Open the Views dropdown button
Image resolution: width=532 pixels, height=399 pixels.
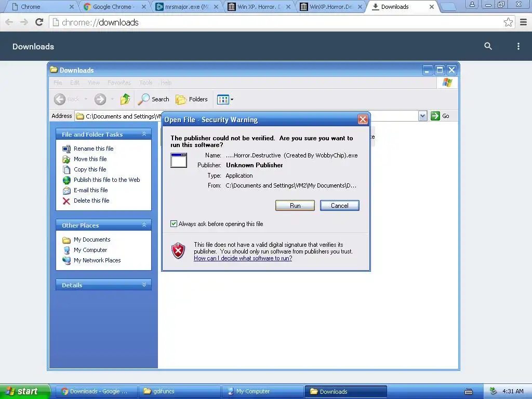pyautogui.click(x=225, y=99)
